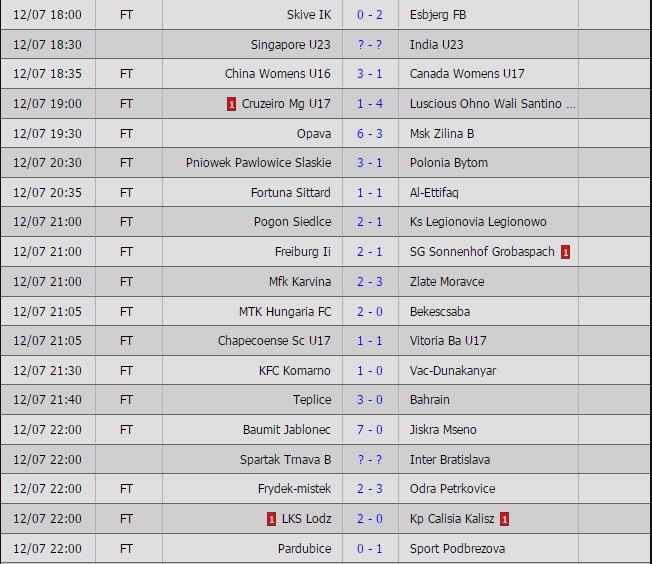Click the red card icon beside Cruzeiro Mg U17
Screen dimensions: 652x564
[x=232, y=104]
